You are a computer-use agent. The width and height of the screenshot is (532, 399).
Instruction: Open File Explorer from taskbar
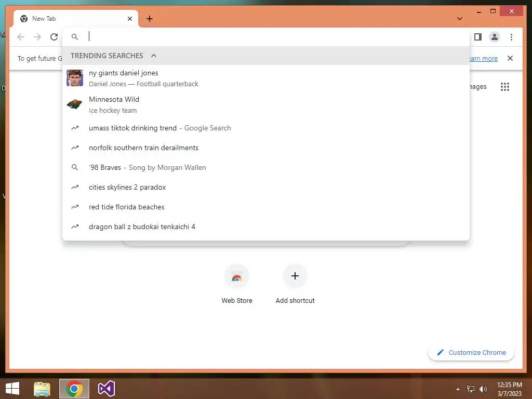(x=42, y=389)
